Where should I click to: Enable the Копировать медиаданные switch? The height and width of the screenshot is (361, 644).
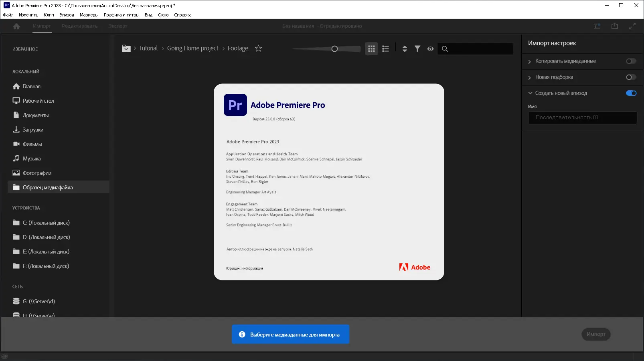coord(631,61)
